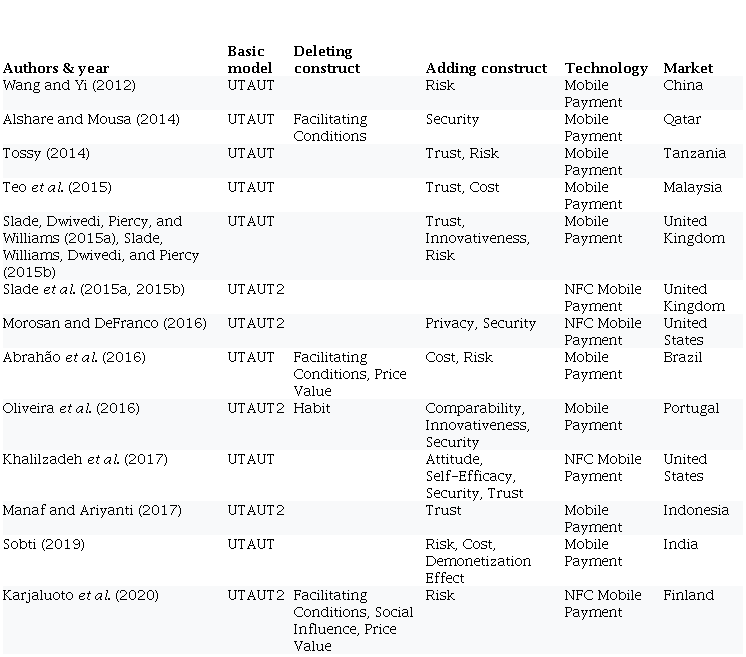Viewport: 746px width, 657px height.
Task: Select the 'Adding construct' column header
Action: 486,68
